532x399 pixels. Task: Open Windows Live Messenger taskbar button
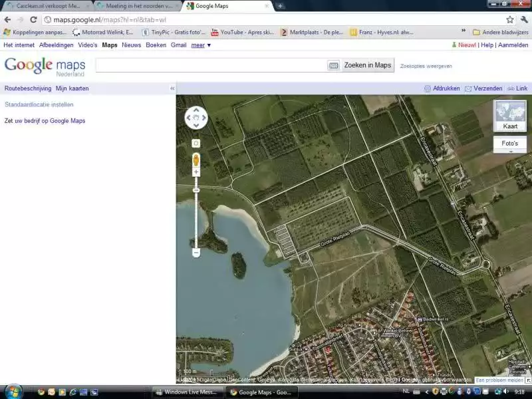pos(187,392)
